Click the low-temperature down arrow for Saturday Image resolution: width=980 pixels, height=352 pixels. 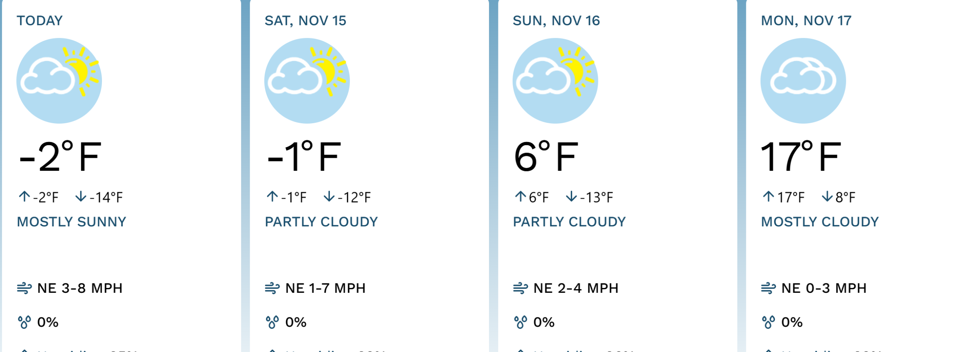click(x=329, y=197)
